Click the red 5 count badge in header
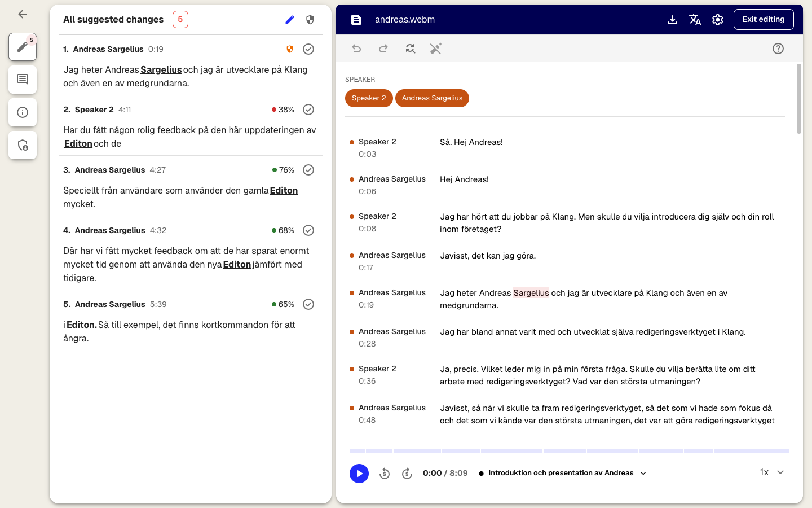 (x=180, y=20)
